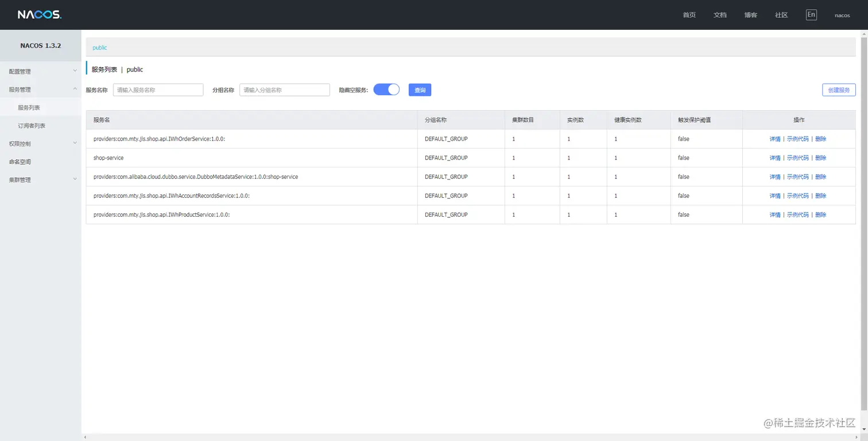Open 详情 for IWhOrderService row
The height and width of the screenshot is (441, 868).
775,139
